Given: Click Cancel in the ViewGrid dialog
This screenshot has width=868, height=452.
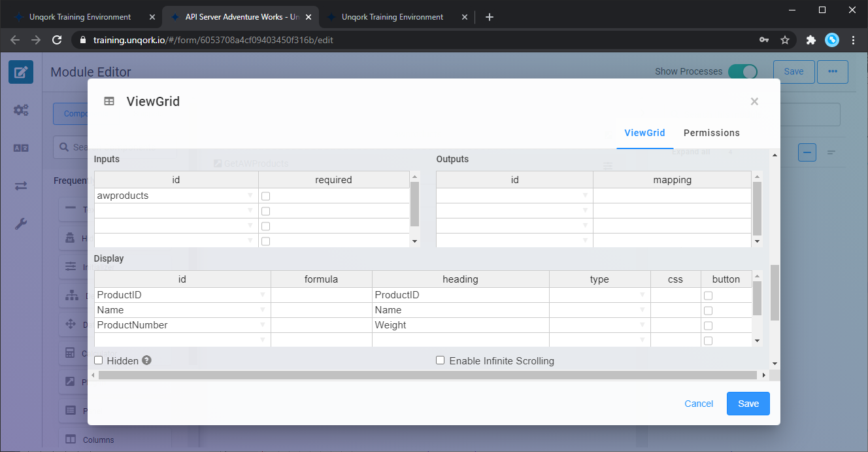Looking at the screenshot, I should point(699,404).
